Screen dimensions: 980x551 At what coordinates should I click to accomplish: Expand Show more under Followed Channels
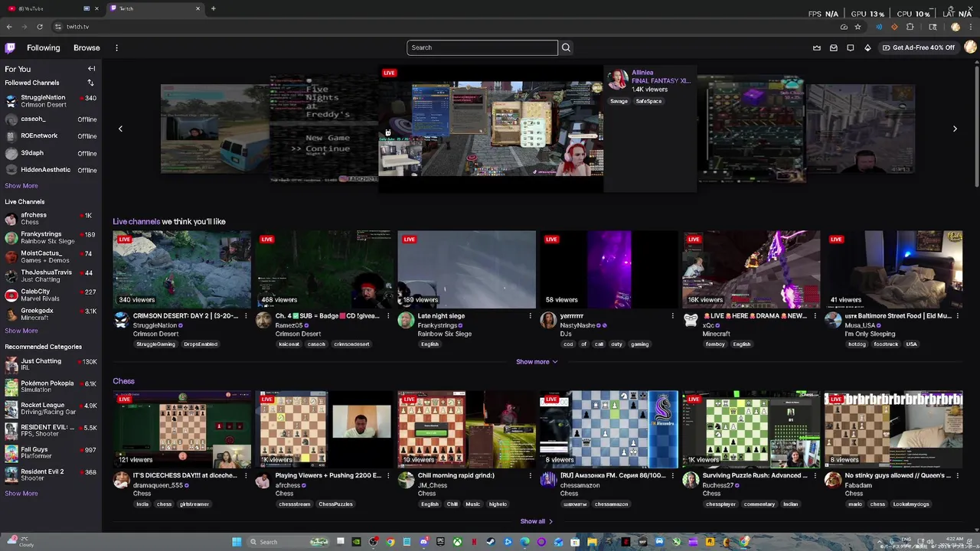tap(21, 186)
